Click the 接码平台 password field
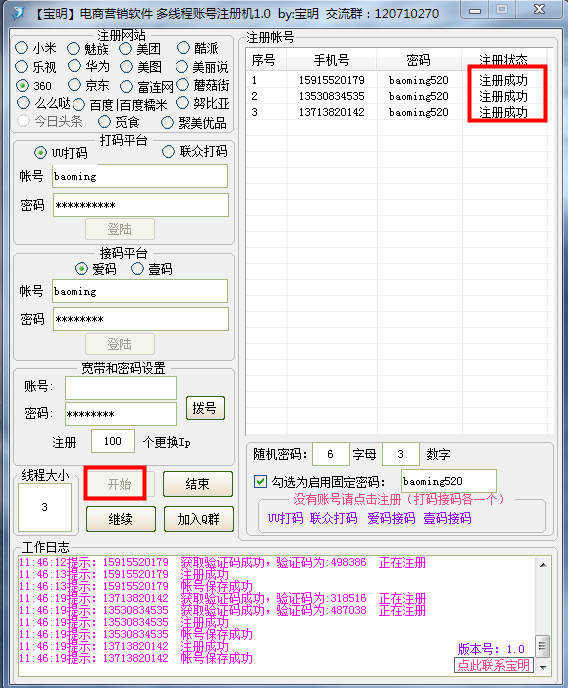 [x=141, y=319]
